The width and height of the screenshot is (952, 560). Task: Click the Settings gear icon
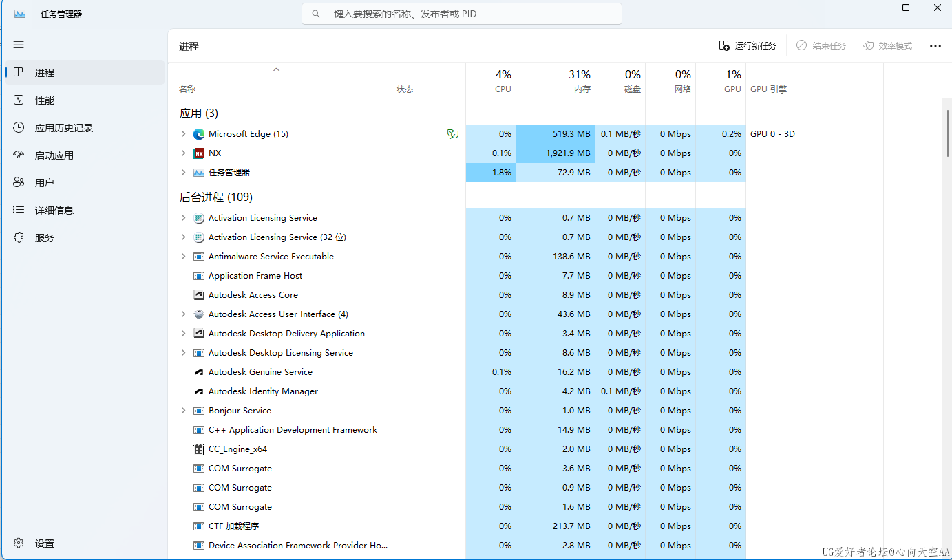click(x=19, y=543)
